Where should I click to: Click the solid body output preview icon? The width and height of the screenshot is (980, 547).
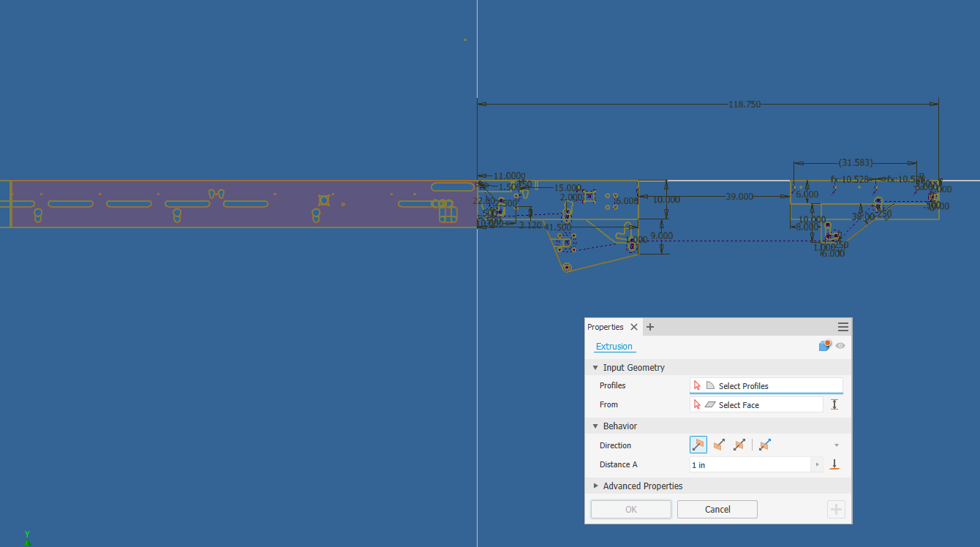tap(824, 345)
